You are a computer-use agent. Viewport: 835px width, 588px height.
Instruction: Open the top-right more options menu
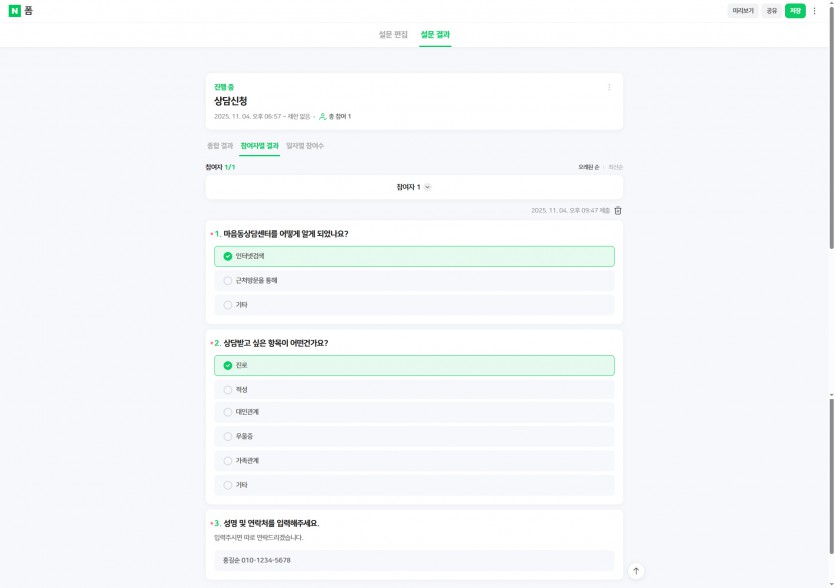(814, 11)
